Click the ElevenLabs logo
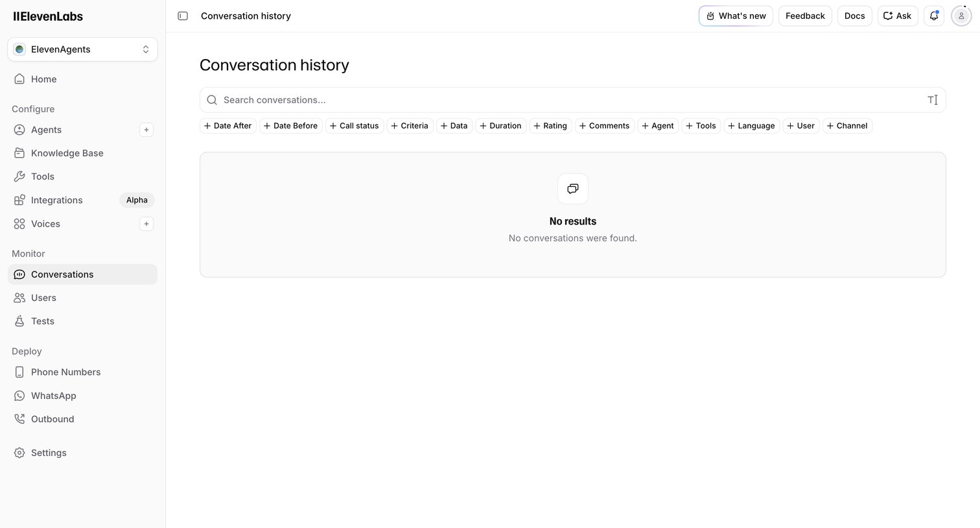Viewport: 980px width, 528px height. 48,16
